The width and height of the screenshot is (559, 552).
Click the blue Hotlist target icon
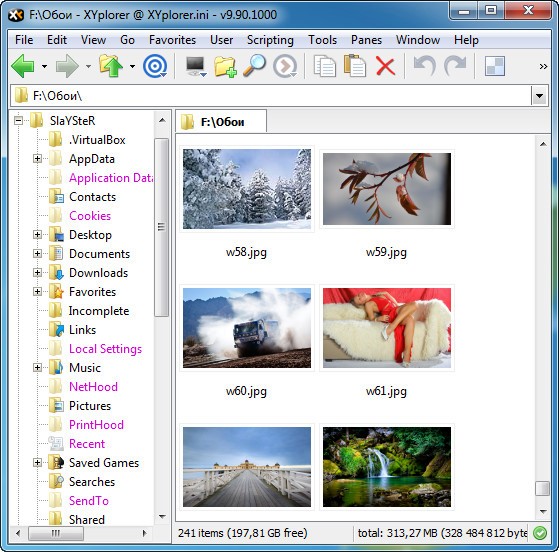coord(155,66)
